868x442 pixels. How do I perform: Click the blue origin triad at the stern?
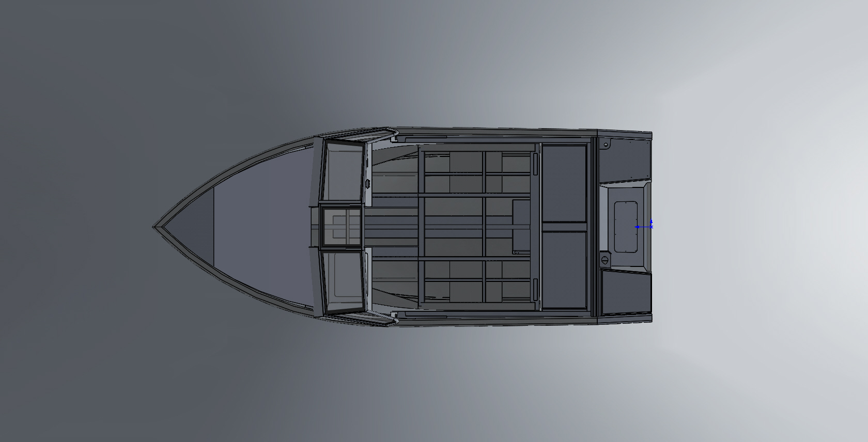click(650, 227)
